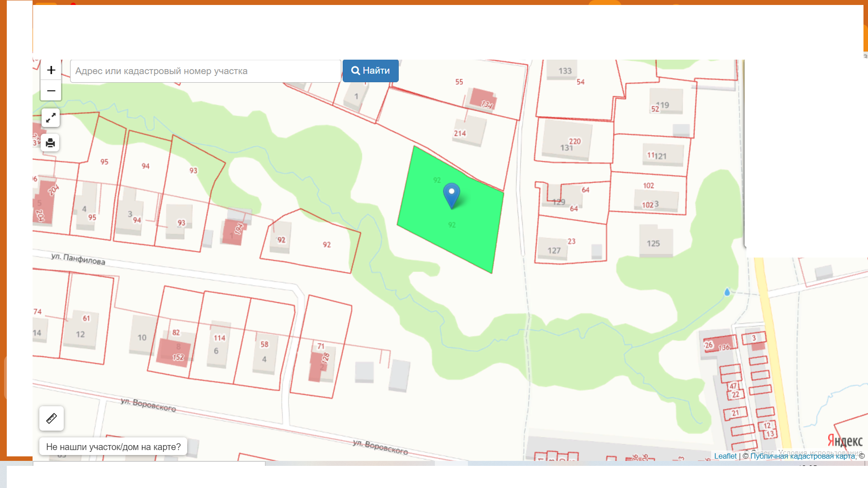
Task: Select red building 152 on the map
Action: (x=174, y=352)
